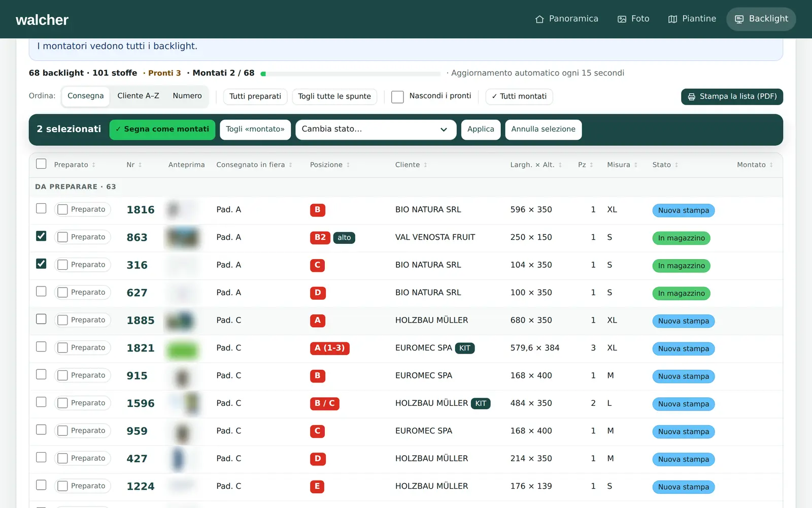This screenshot has height=508, width=812.
Task: Sort by Nr column arrows
Action: point(140,165)
